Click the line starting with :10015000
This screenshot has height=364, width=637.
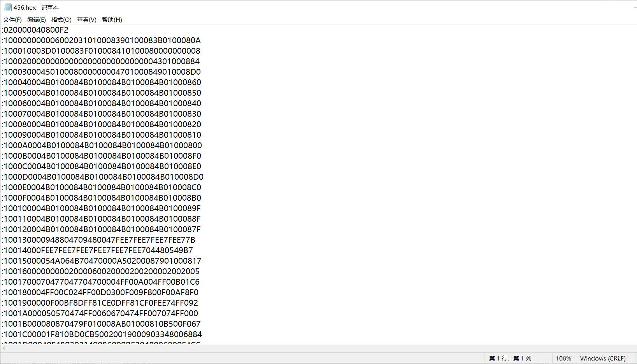coord(102,261)
